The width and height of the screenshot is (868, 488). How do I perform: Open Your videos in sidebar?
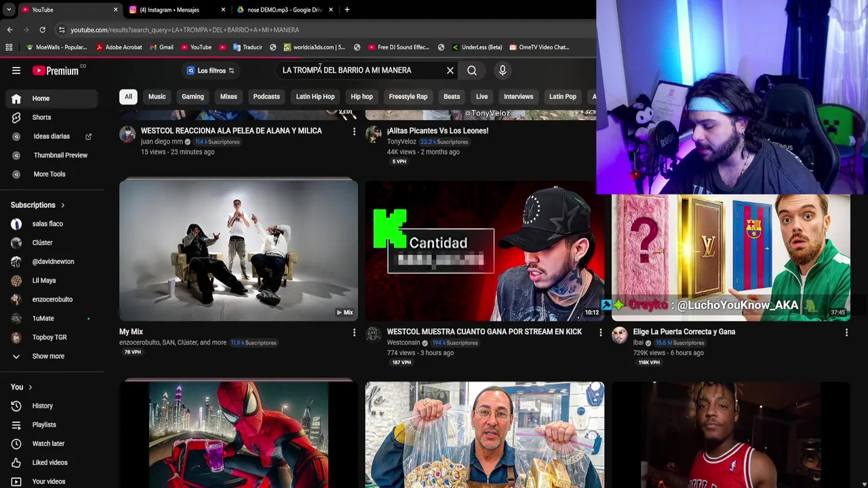pyautogui.click(x=52, y=481)
